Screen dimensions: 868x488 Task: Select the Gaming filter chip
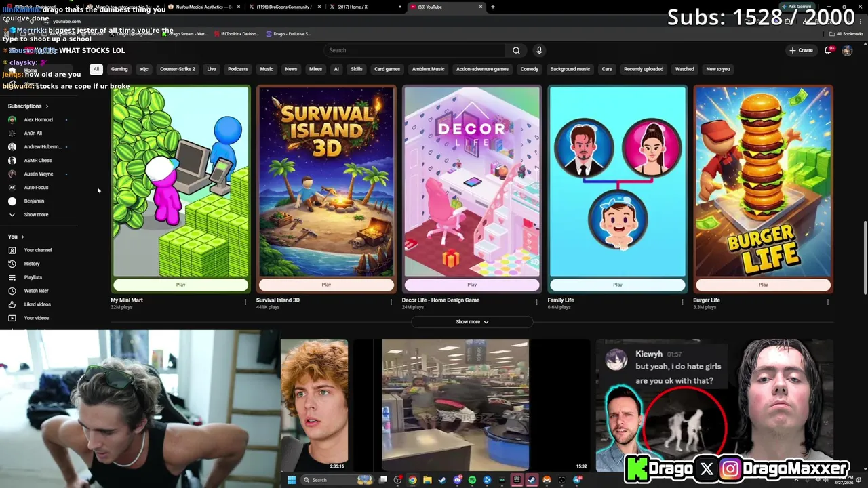tap(119, 69)
